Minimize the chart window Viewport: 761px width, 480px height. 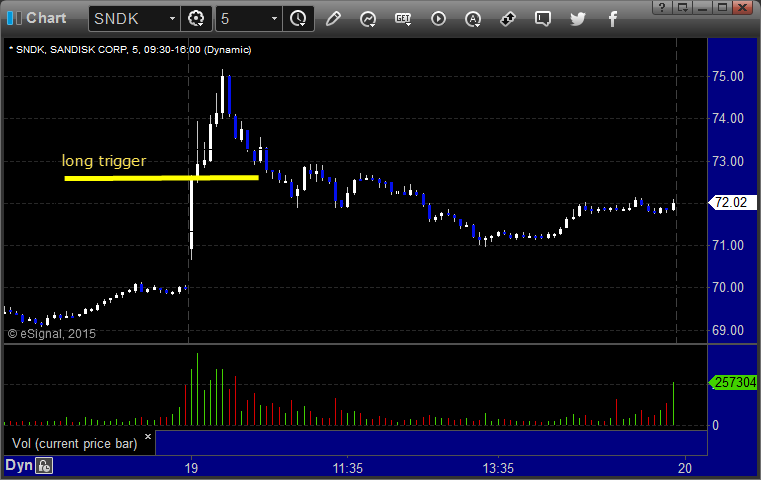coord(702,7)
